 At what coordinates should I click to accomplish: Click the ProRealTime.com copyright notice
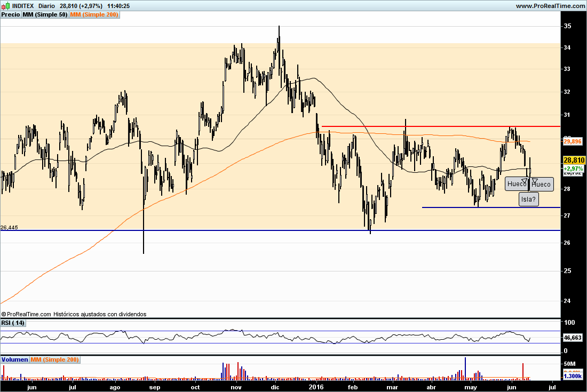point(74,314)
